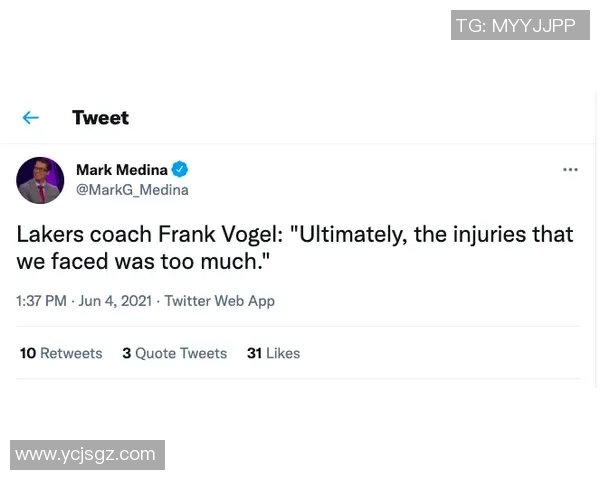Open Mark Medina's profile picture
This screenshot has height=480, width=600.
(40, 180)
